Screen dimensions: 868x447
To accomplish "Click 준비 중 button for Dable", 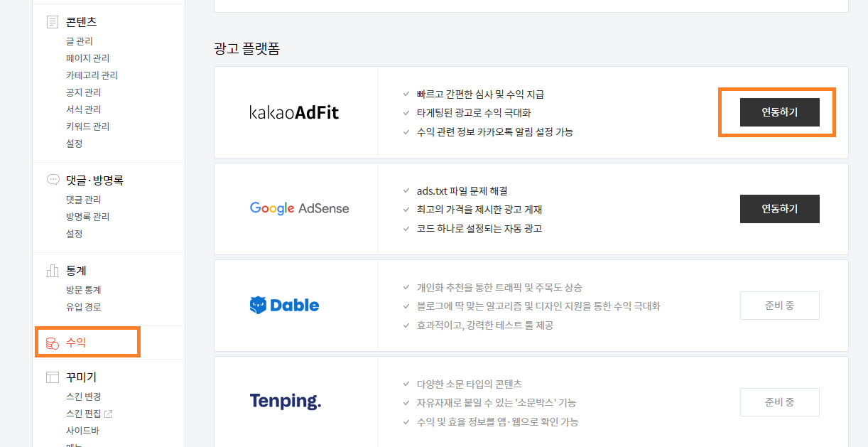I will (x=780, y=306).
